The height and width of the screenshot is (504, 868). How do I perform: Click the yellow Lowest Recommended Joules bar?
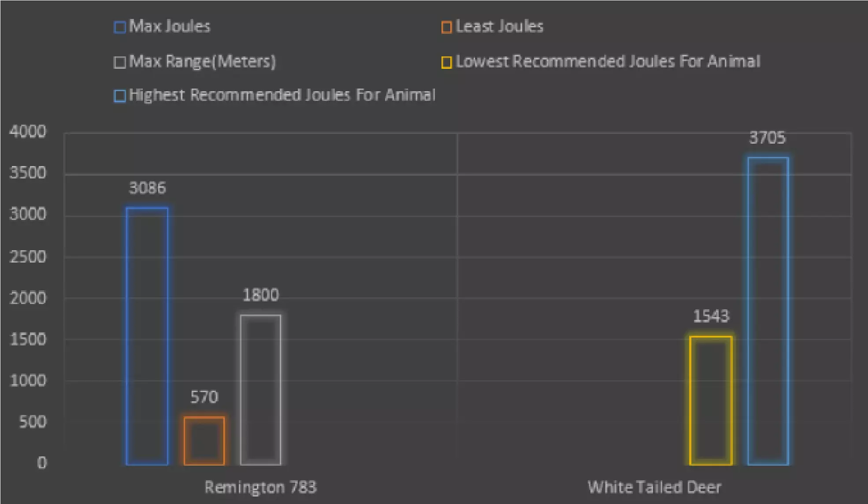click(x=711, y=400)
